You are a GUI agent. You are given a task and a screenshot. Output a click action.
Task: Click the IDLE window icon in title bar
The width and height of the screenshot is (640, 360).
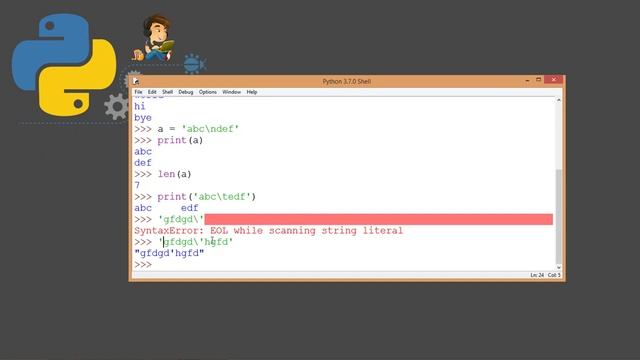tap(136, 81)
